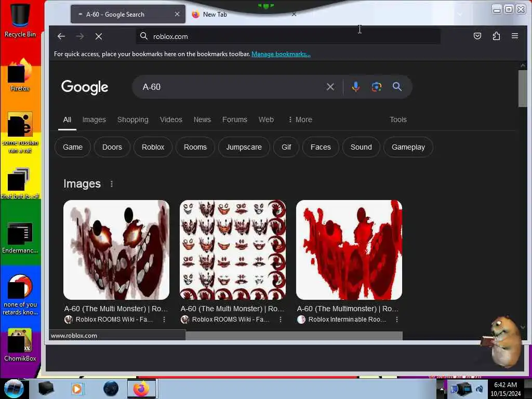532x399 pixels.
Task: Open 'some russian ran a rat' desktop icon
Action: point(20,132)
